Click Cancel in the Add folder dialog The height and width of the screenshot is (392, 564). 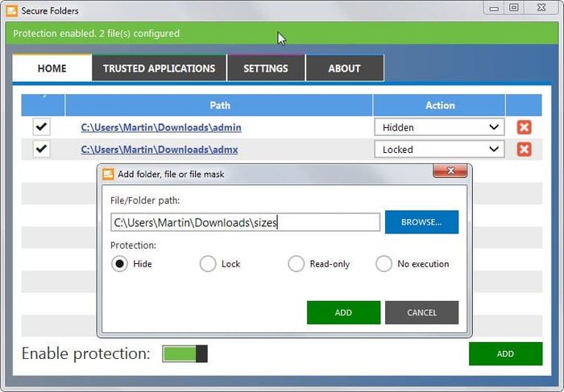421,312
